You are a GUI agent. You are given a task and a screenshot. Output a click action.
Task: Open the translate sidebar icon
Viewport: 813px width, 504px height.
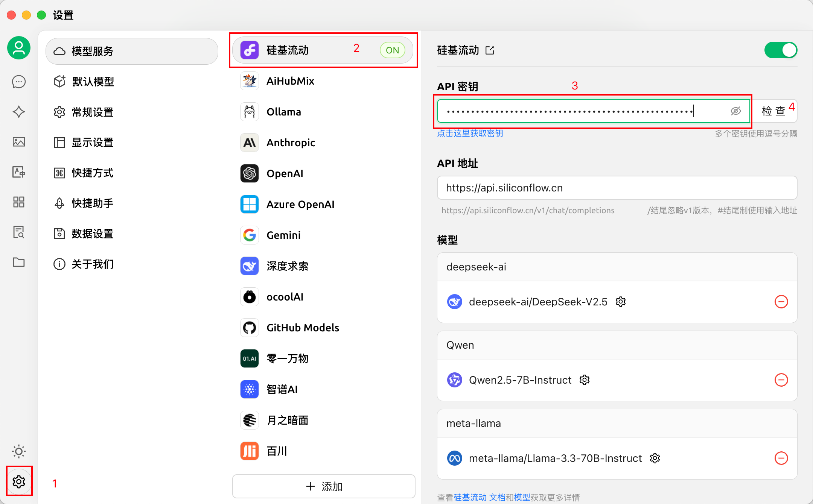19,172
